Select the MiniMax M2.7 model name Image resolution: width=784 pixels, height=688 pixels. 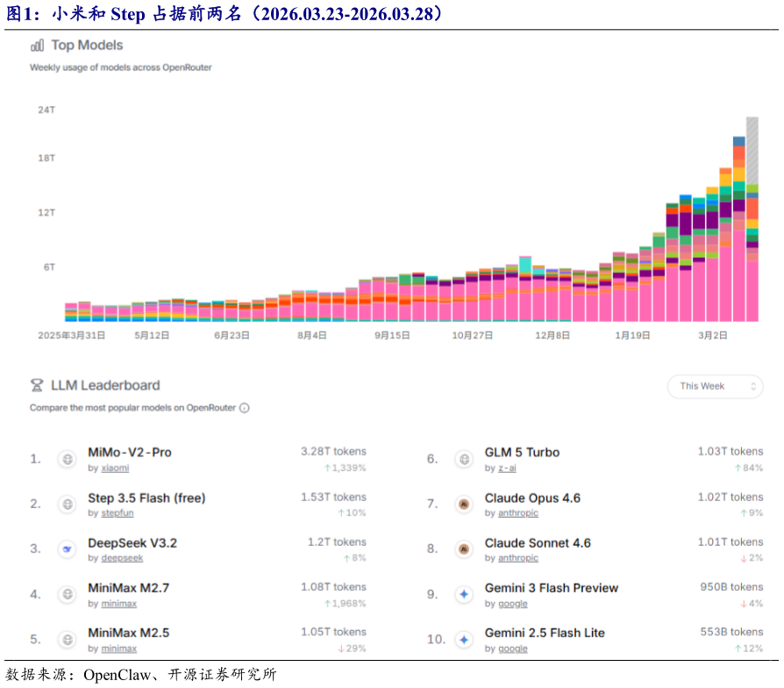point(129,588)
